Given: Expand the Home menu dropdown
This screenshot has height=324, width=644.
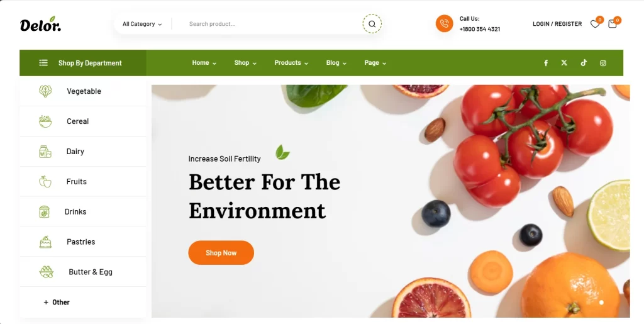Looking at the screenshot, I should (204, 63).
